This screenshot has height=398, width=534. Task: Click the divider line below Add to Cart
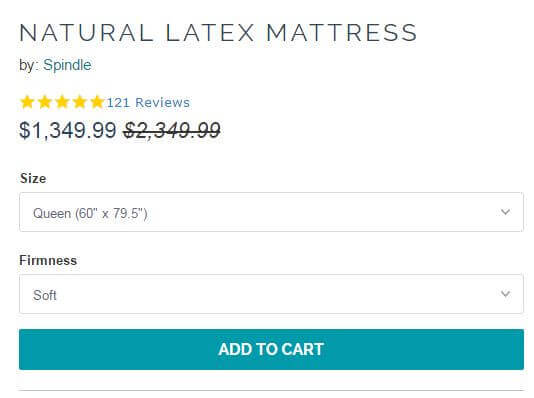pos(271,390)
